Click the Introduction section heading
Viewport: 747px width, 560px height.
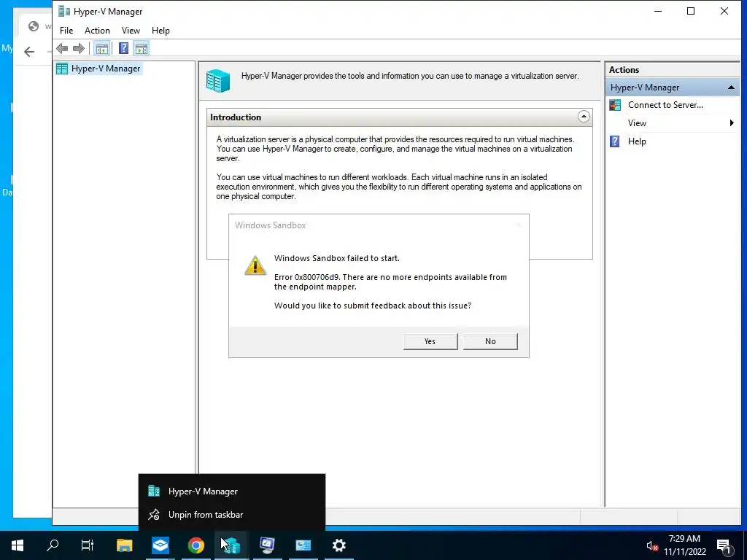click(x=236, y=117)
